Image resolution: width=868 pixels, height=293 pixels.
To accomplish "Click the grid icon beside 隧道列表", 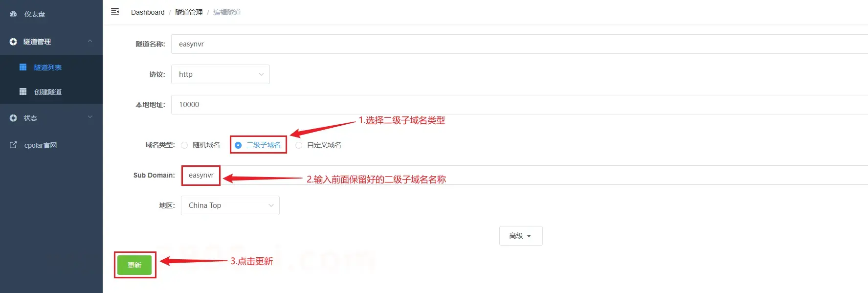I will (23, 67).
